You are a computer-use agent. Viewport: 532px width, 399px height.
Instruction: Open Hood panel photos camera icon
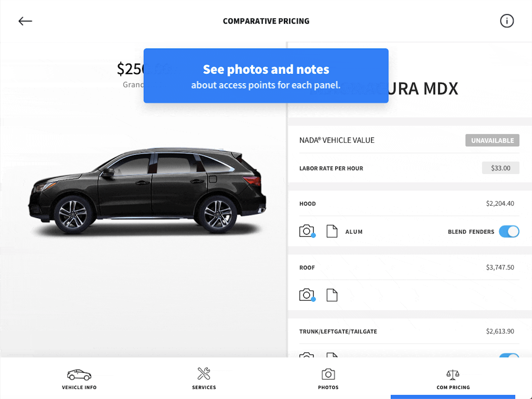[307, 231]
